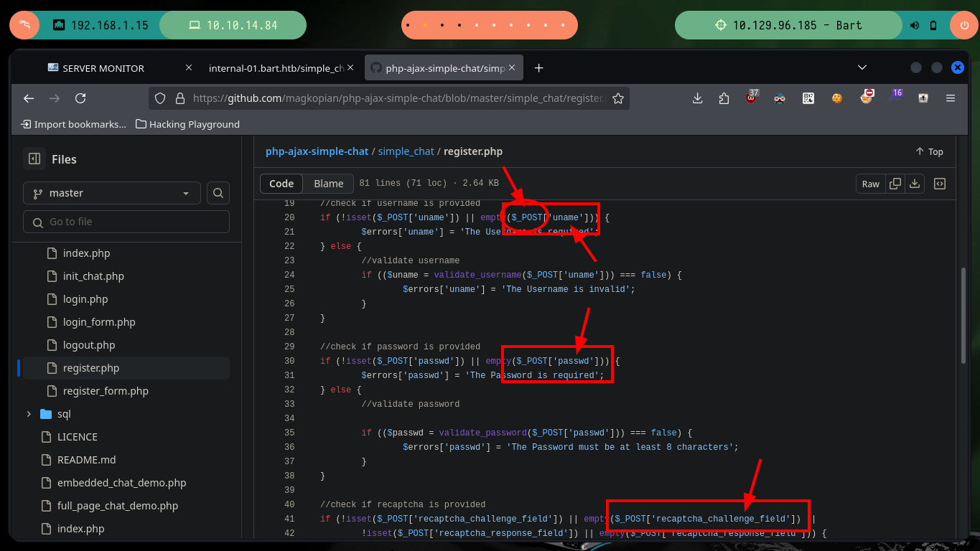Open the Extensions puzzle-piece icon
This screenshot has width=980, height=551.
(724, 98)
